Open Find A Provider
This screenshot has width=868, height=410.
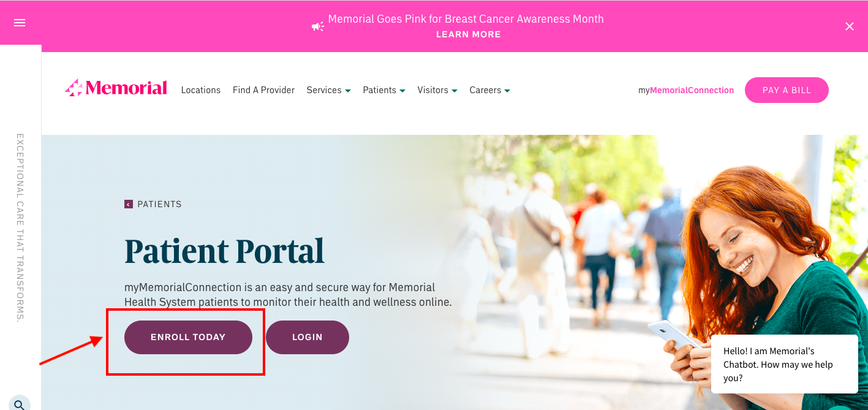[263, 90]
